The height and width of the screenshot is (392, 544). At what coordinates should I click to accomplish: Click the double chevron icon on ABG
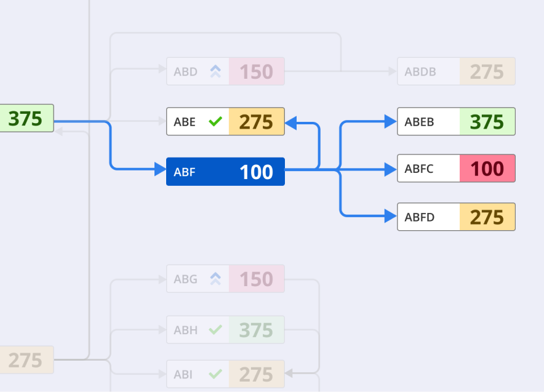[x=215, y=279]
